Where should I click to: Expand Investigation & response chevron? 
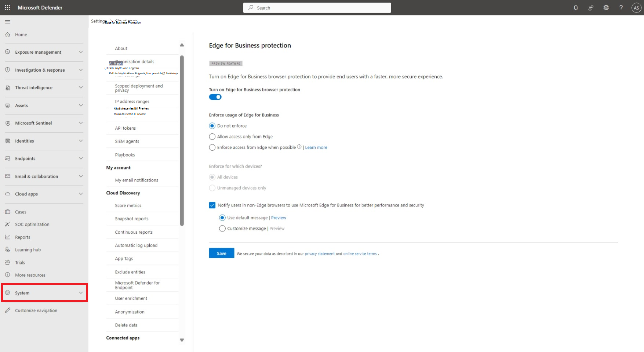(81, 70)
